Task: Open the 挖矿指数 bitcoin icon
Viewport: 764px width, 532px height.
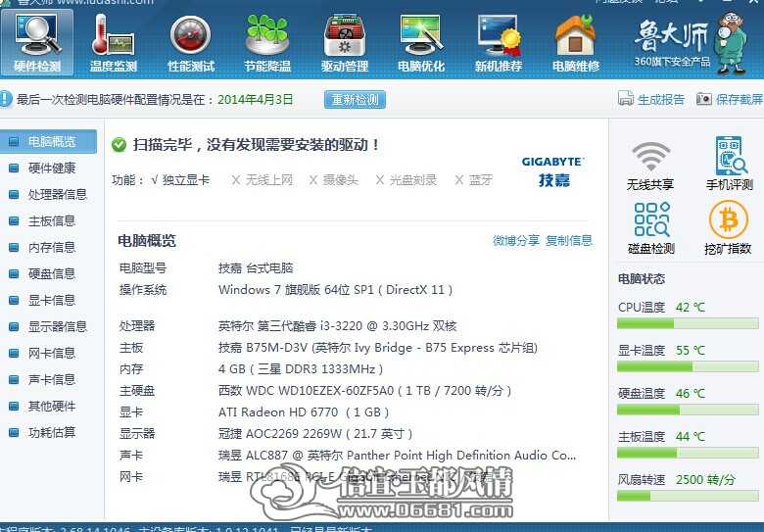Action: coord(728,228)
